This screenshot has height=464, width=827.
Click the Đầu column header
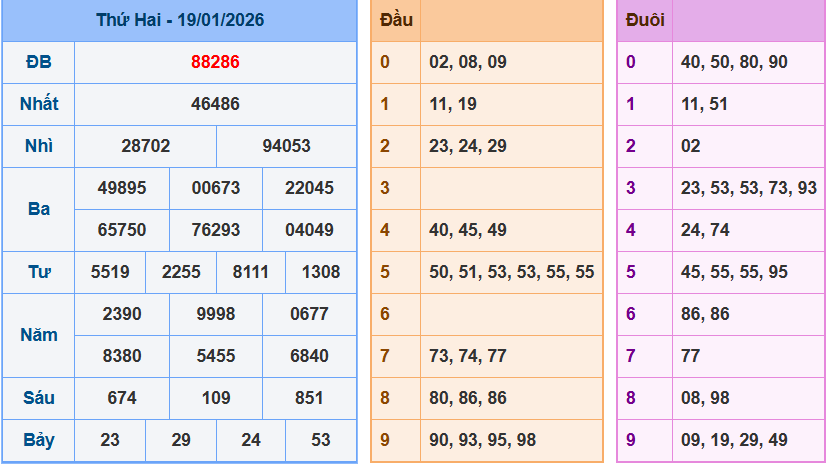click(x=396, y=20)
